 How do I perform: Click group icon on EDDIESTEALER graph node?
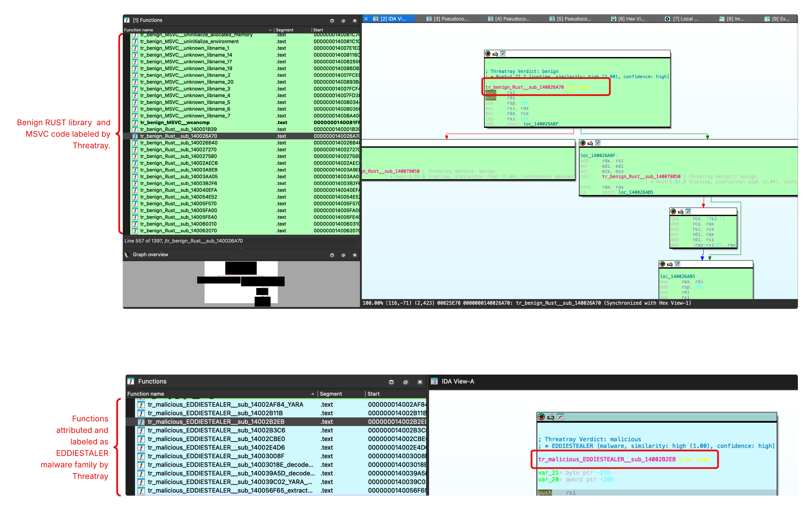tap(560, 417)
